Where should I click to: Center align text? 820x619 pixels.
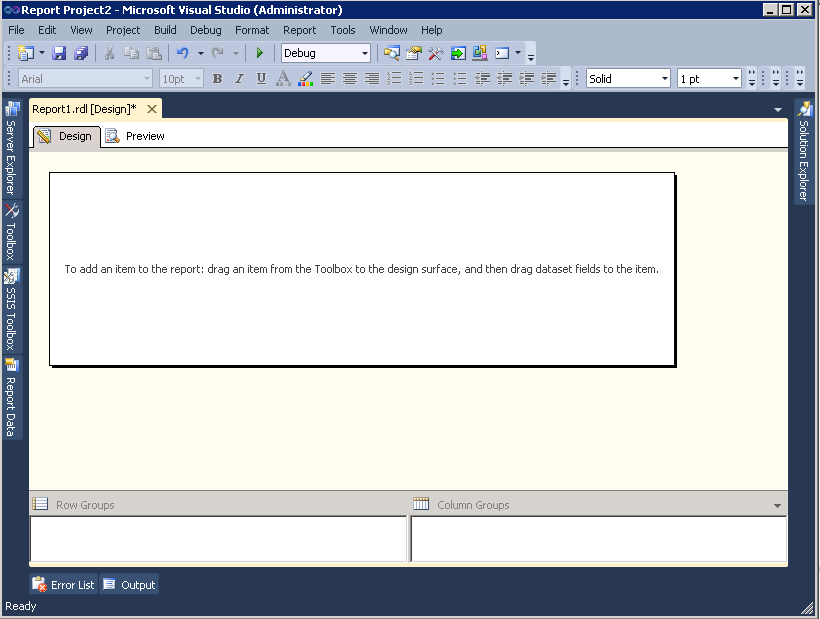click(x=350, y=79)
